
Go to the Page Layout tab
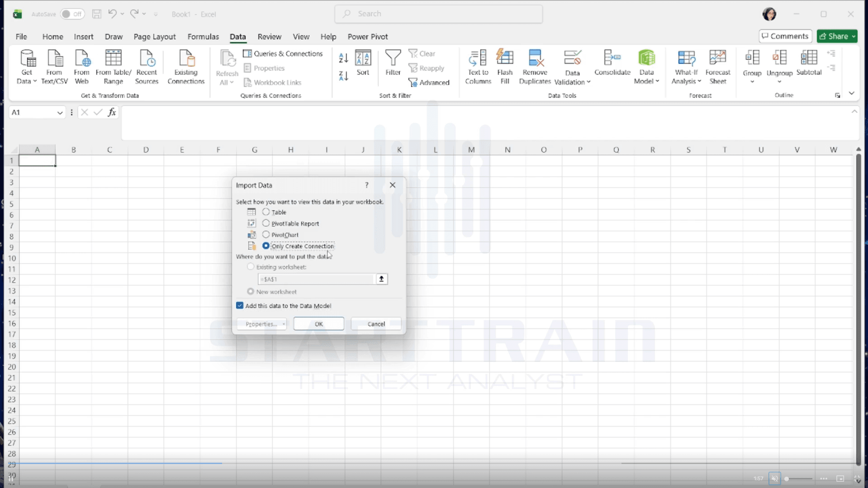coord(154,37)
